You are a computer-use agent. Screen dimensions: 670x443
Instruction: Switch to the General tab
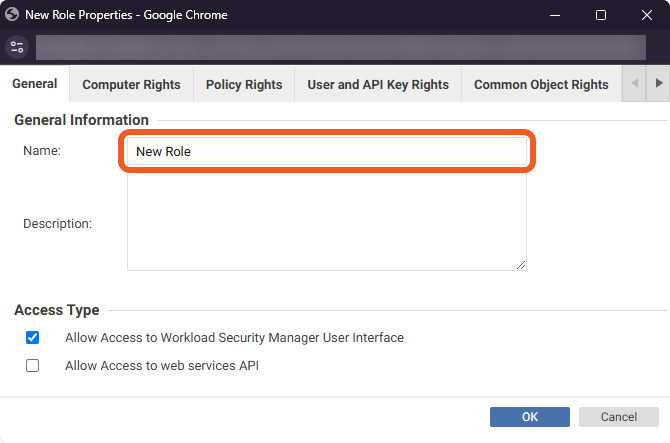tap(35, 85)
